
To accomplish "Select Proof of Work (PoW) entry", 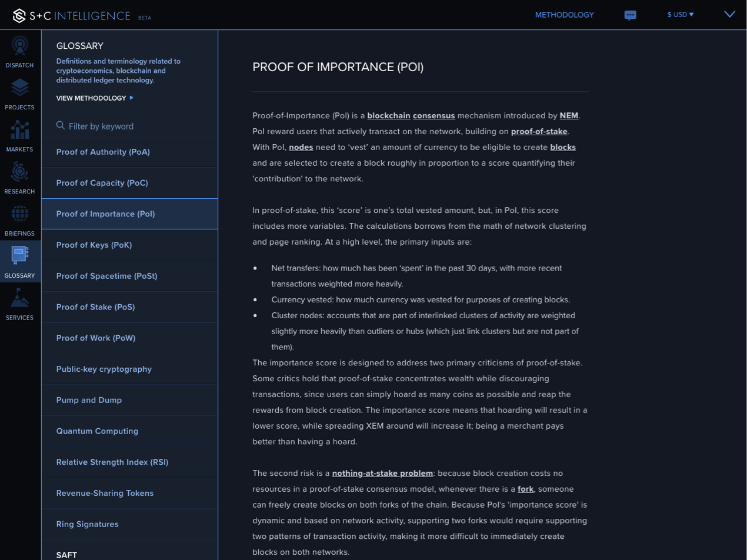I will [129, 338].
